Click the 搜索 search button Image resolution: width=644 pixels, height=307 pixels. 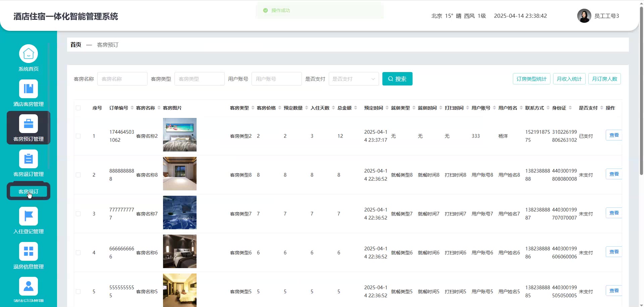(397, 79)
